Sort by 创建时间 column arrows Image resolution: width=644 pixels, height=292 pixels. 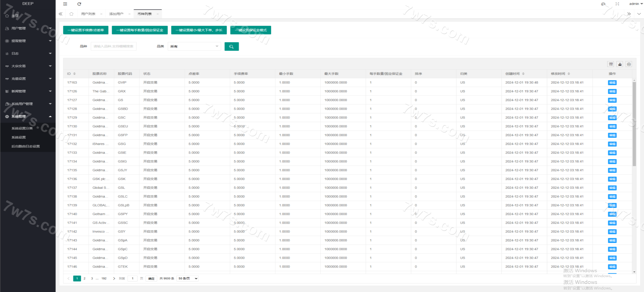tap(523, 74)
